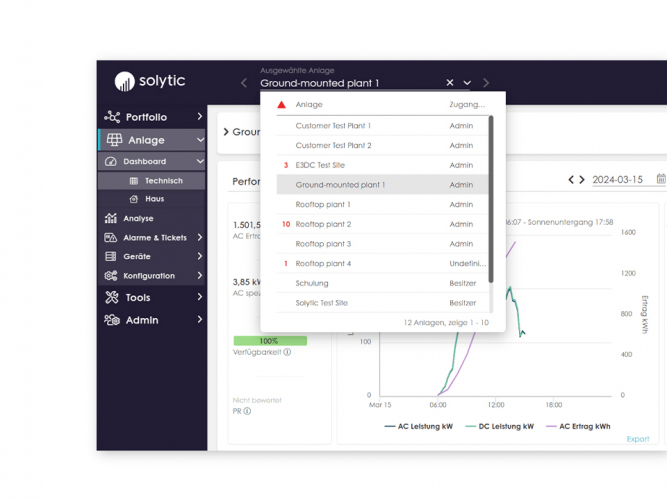Toggle the plant selector dropdown chevron
The height and width of the screenshot is (500, 667).
(467, 83)
